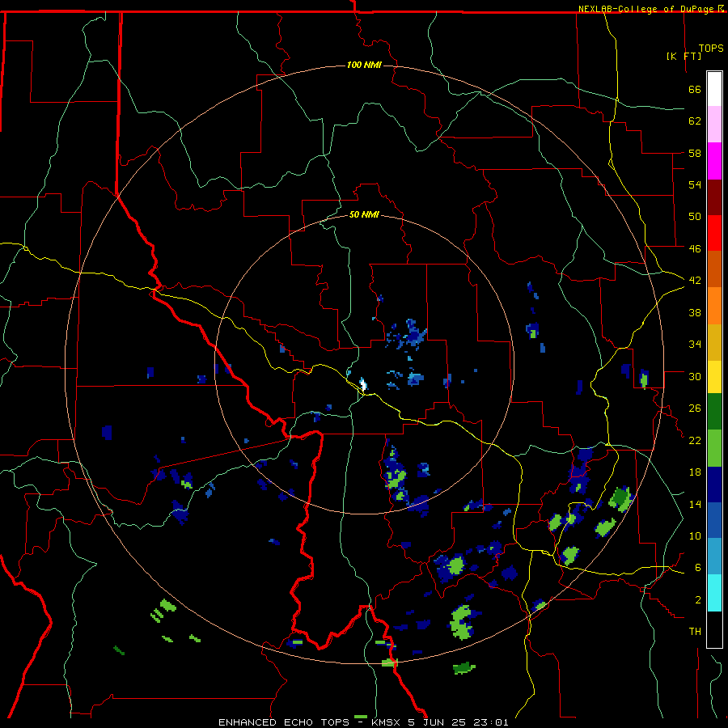This screenshot has width=728, height=728.
Task: Pick the light orange legend band
Action: click(714, 306)
